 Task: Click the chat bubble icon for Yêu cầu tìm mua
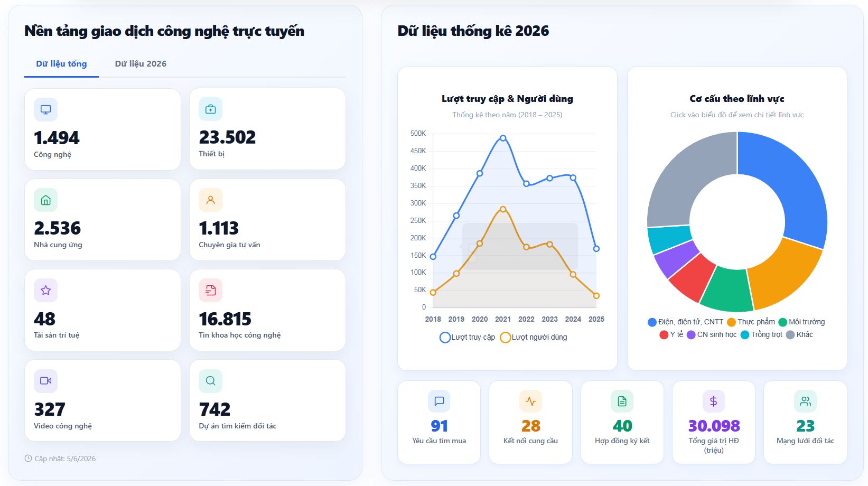click(x=439, y=401)
